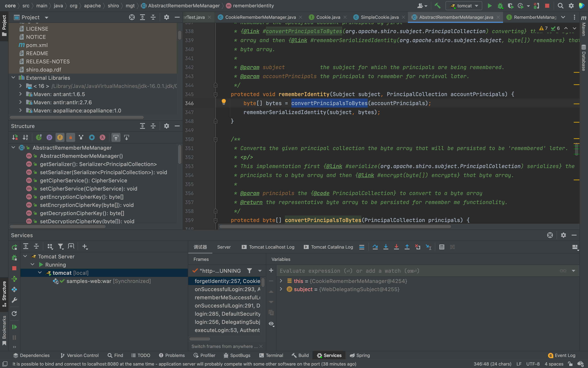Force step into in debugger
The height and width of the screenshot is (368, 588).
(396, 247)
